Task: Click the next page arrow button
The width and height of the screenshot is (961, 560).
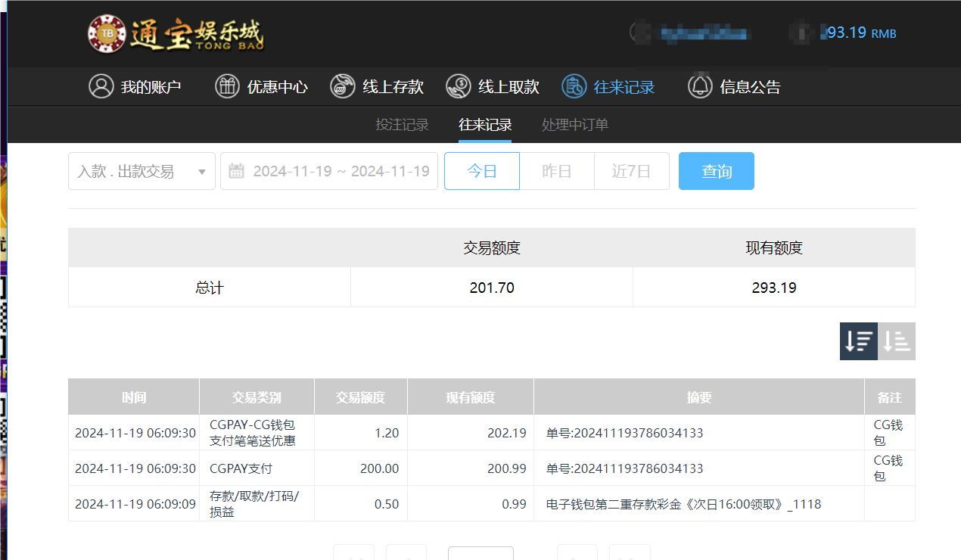Action: (x=577, y=556)
